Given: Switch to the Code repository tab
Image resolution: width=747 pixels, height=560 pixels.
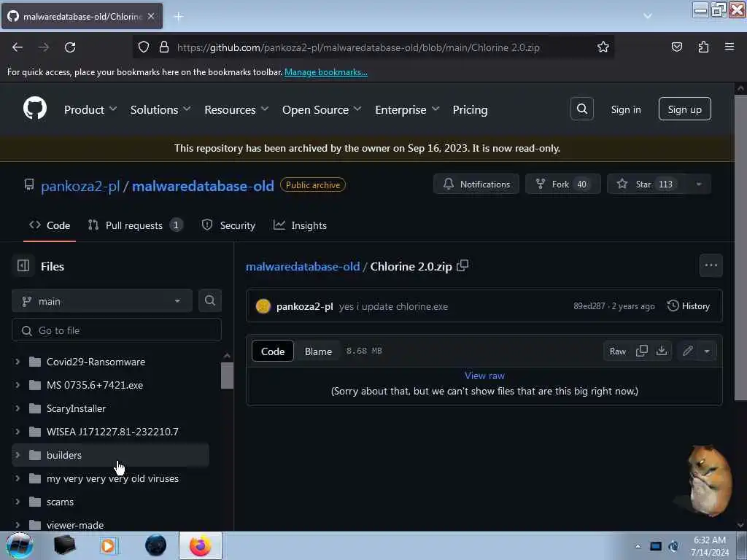Looking at the screenshot, I should 50,225.
